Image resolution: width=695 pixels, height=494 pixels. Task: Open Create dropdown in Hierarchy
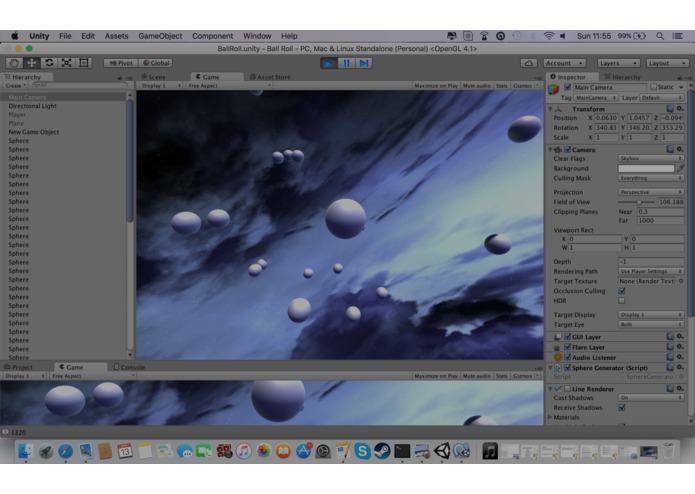tap(16, 86)
